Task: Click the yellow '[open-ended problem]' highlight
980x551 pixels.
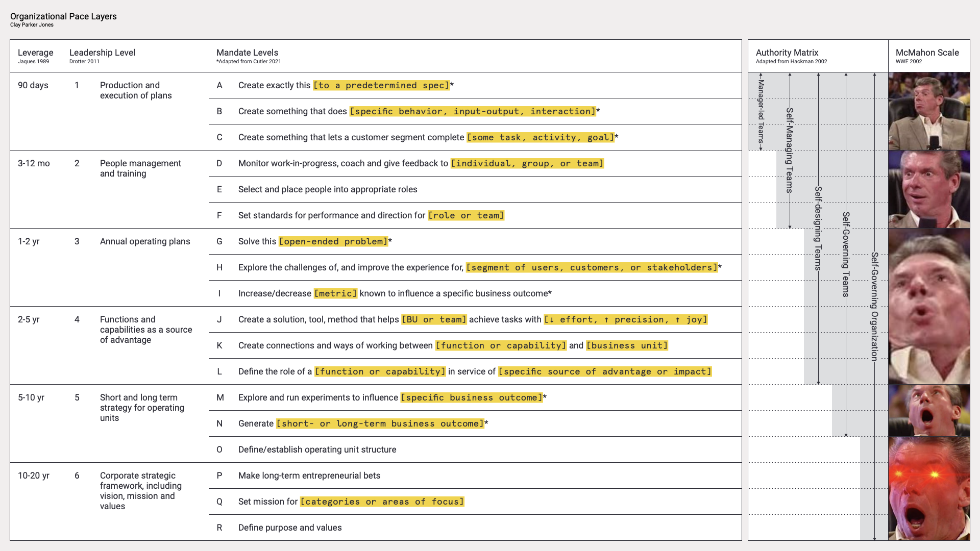Action: (333, 241)
